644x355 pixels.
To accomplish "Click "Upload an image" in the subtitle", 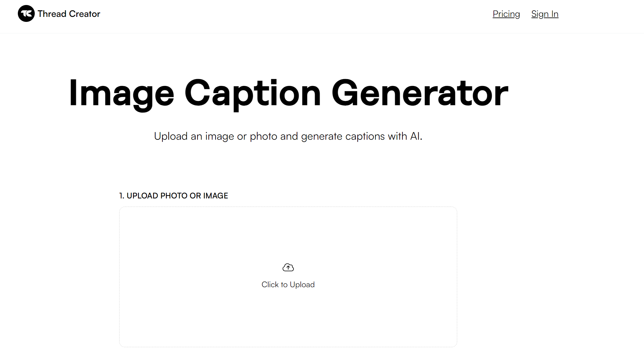I will 193,136.
